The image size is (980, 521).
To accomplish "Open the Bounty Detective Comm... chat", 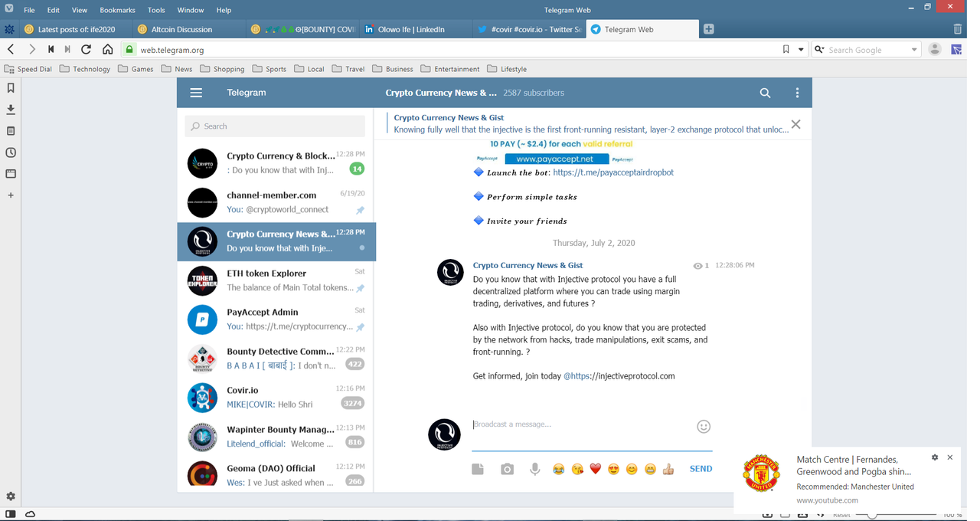I will point(276,359).
